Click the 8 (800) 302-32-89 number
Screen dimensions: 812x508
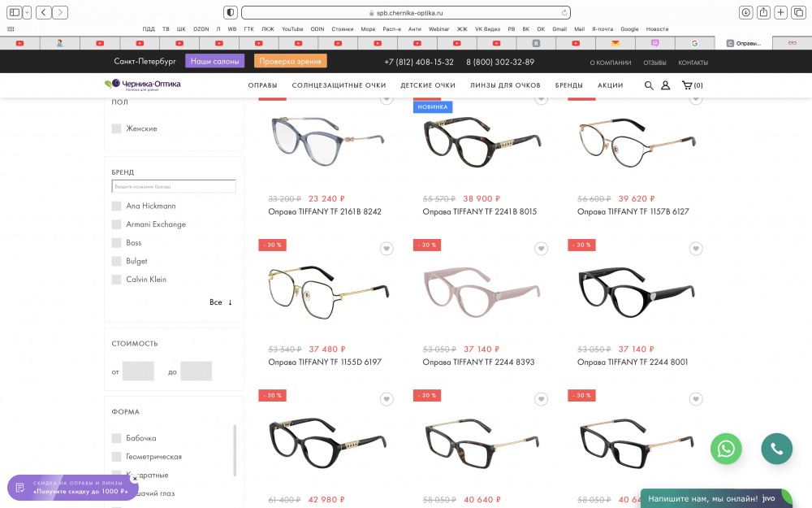coord(500,63)
